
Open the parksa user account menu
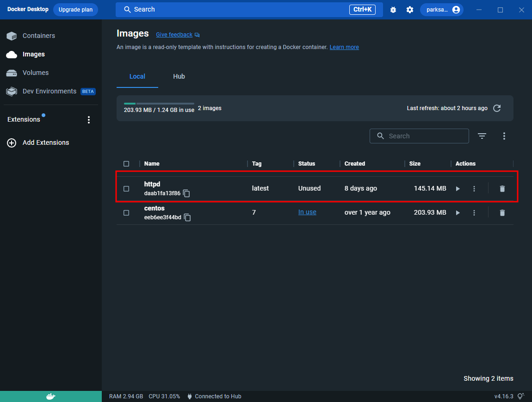click(442, 10)
